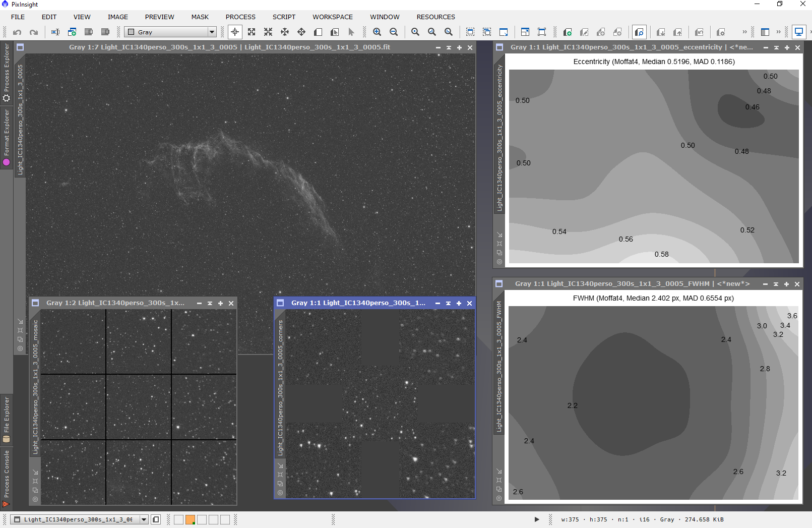The image size is (812, 528).
Task: Select the Zoom Out tool
Action: (x=394, y=32)
